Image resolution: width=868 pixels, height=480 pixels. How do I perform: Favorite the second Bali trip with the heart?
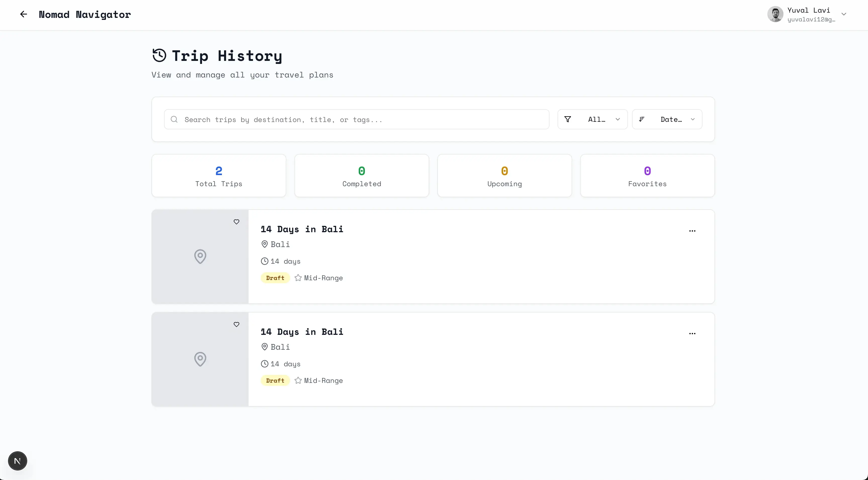point(236,324)
